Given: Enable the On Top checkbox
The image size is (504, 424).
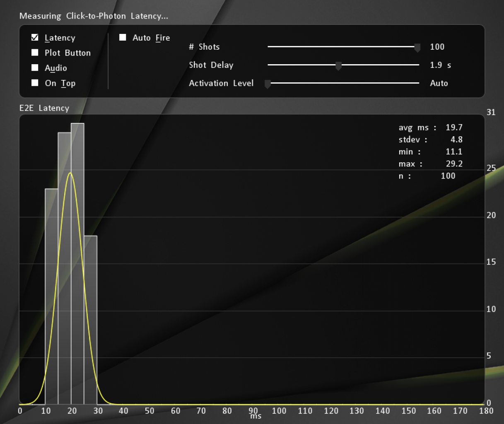Looking at the screenshot, I should (x=35, y=83).
